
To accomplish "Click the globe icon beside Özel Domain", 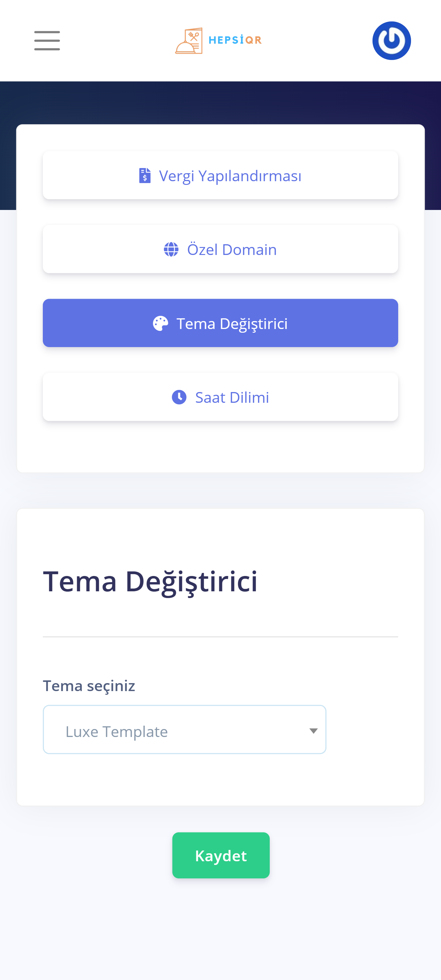I will 171,249.
